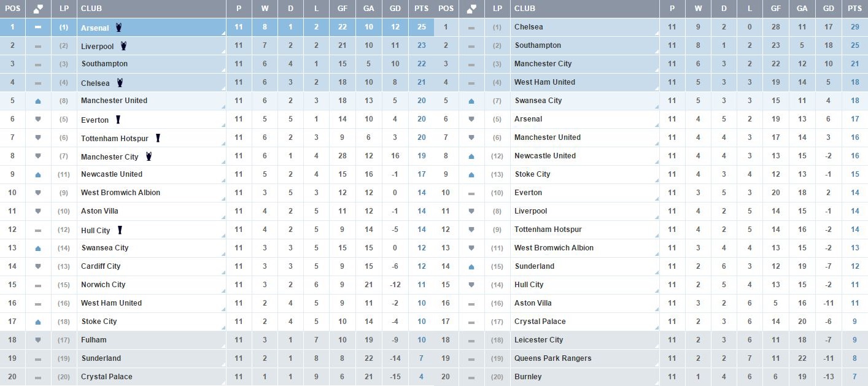Screen dimensions: 868x386
Task: Click the GD column header above Arsenal's row
Action: point(395,9)
